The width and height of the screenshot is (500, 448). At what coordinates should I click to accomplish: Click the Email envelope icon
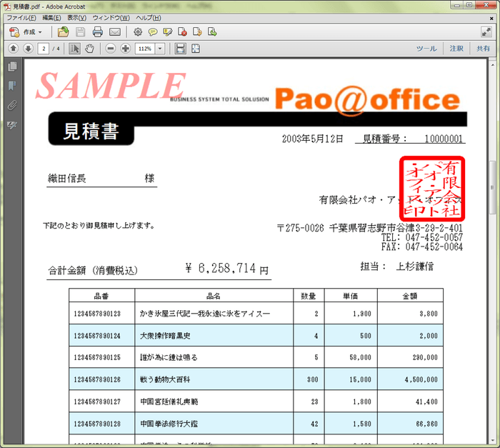(x=114, y=32)
